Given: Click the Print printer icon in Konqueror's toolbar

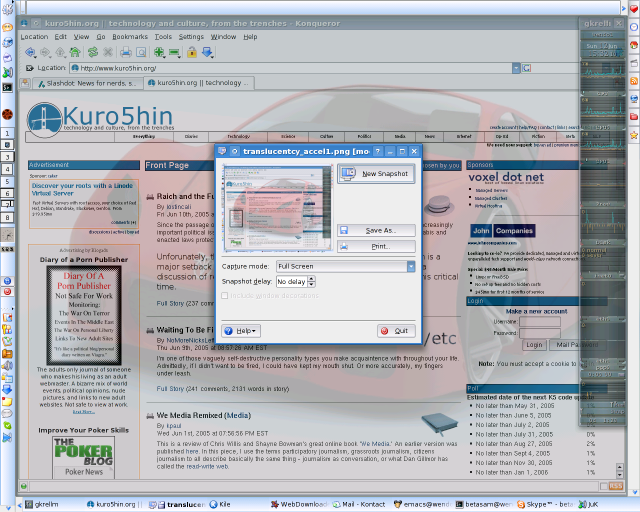Looking at the screenshot, I should pos(126,52).
